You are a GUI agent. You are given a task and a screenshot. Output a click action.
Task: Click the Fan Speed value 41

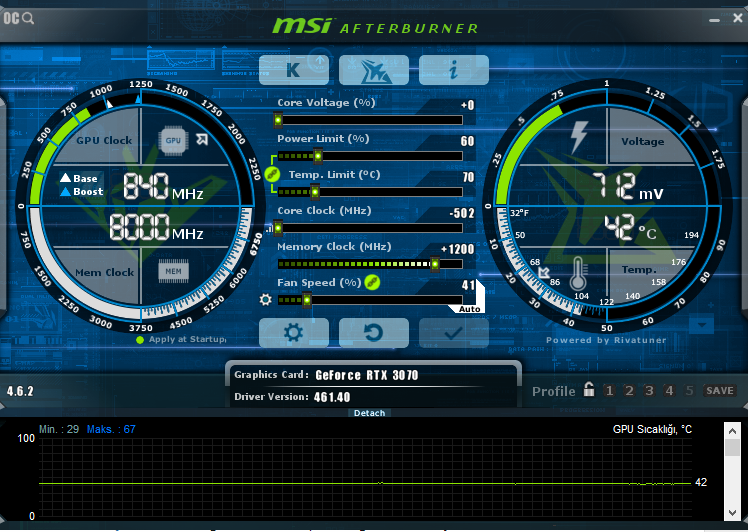pos(468,285)
